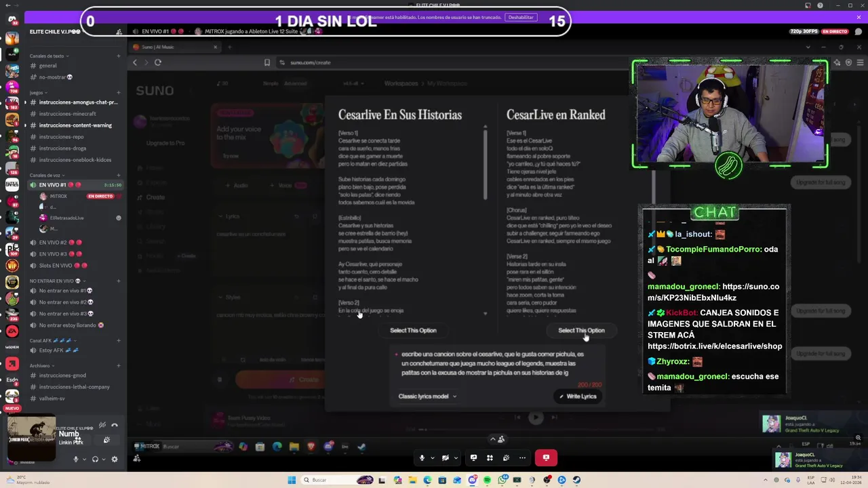Toggle camera in call controls
Image resolution: width=868 pixels, height=488 pixels.
point(445,458)
